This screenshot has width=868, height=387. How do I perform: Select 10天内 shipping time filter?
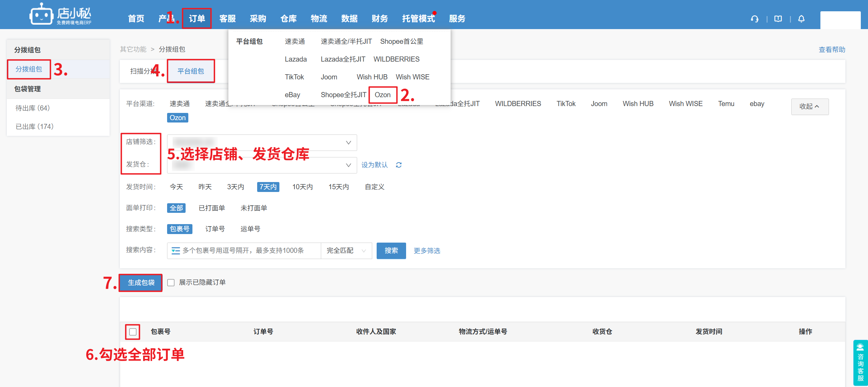pos(302,187)
